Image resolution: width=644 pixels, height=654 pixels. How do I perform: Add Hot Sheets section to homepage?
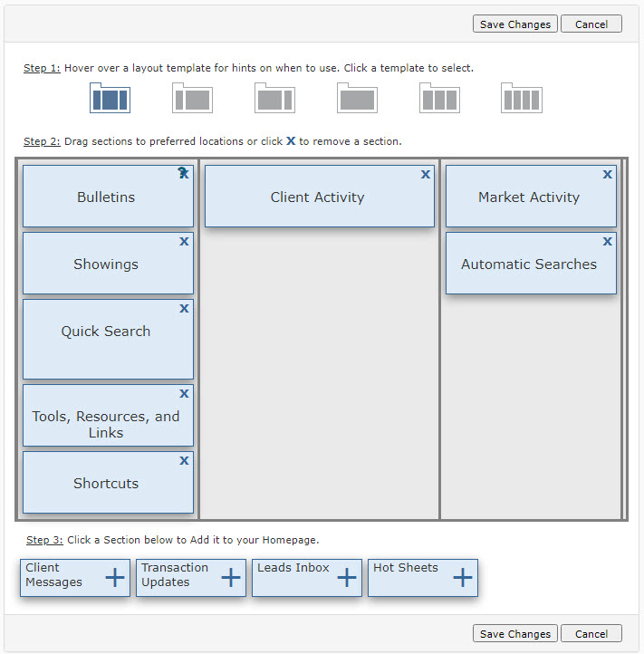tap(463, 577)
